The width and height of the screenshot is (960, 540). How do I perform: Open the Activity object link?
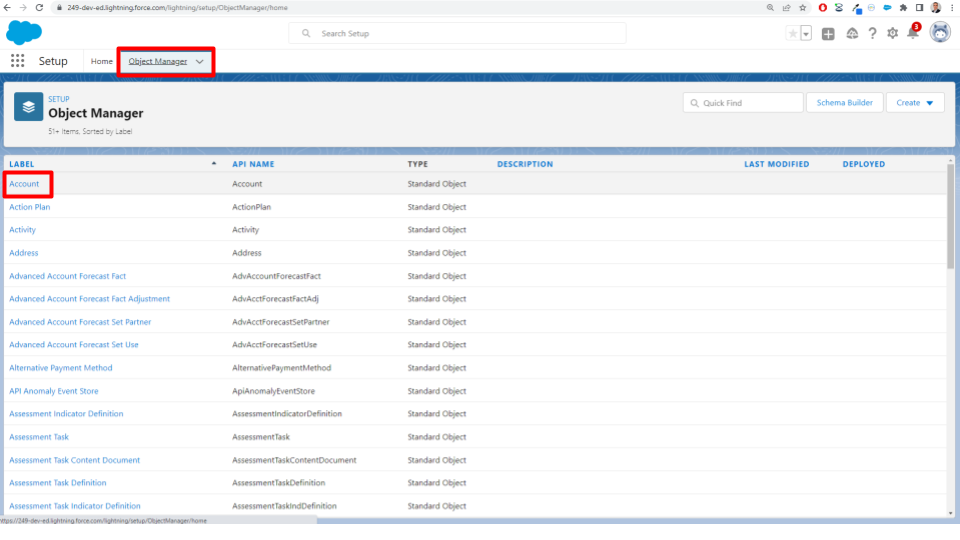click(x=22, y=230)
